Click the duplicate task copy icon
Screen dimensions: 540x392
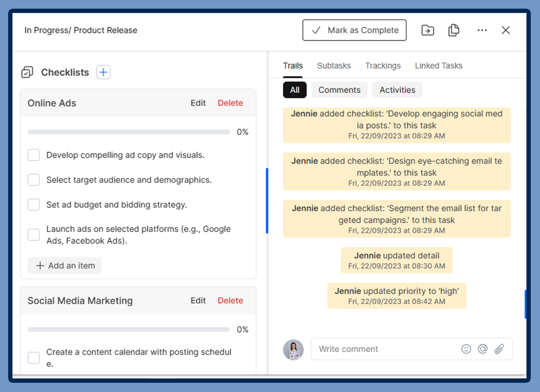tap(454, 30)
